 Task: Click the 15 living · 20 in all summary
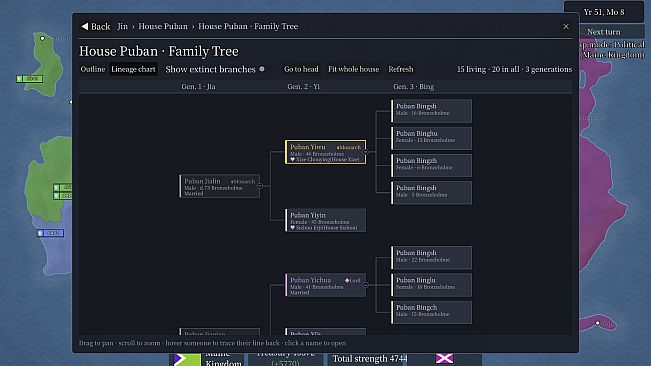514,69
